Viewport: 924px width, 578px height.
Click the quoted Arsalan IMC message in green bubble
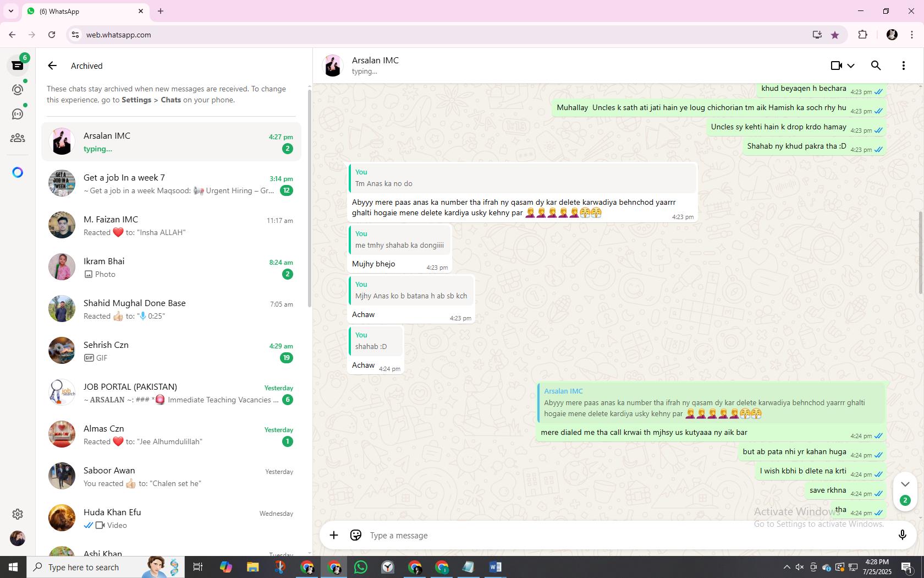(x=711, y=402)
